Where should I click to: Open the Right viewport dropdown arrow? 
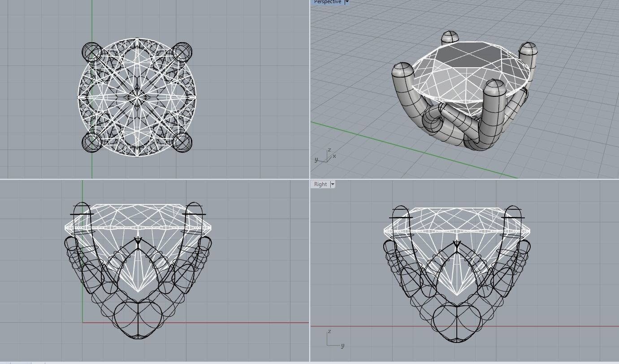(333, 184)
